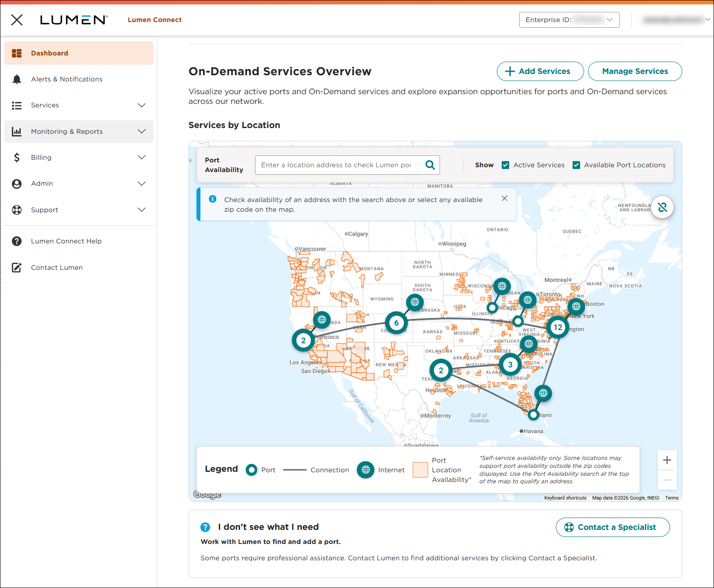Open the Support life-ring icon
The image size is (714, 588).
click(17, 209)
